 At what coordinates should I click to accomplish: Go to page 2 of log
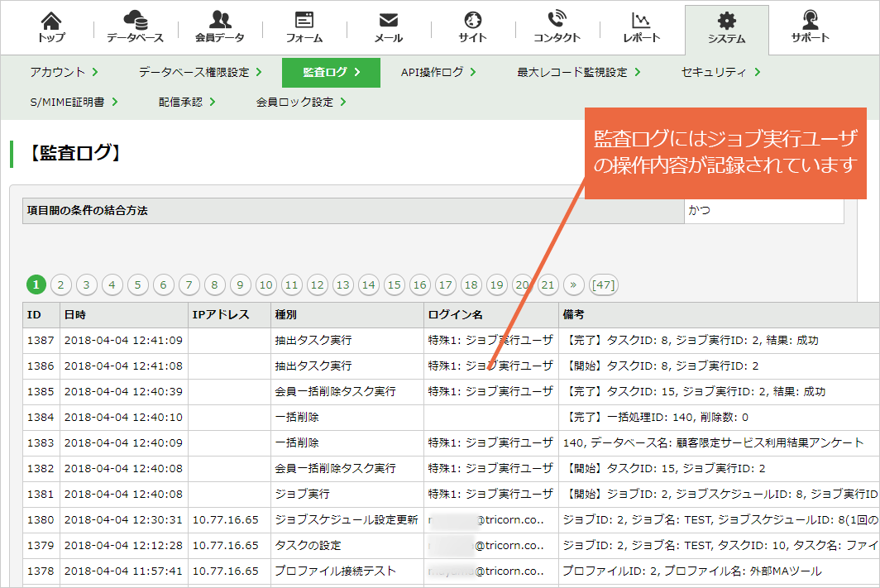[61, 285]
